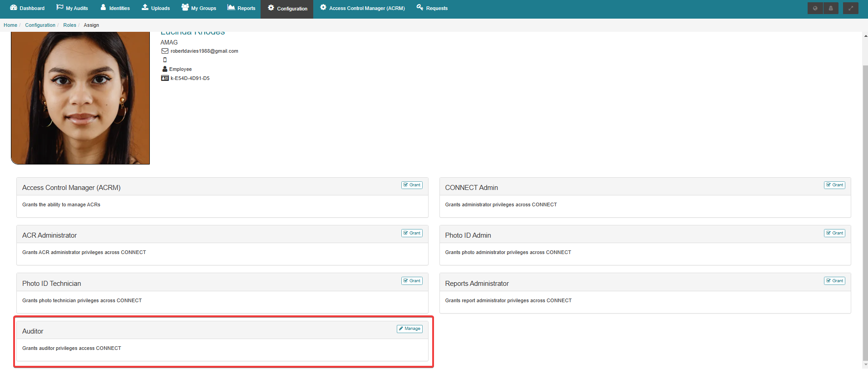
Task: Grant the Photo ID Admin role
Action: pos(834,233)
